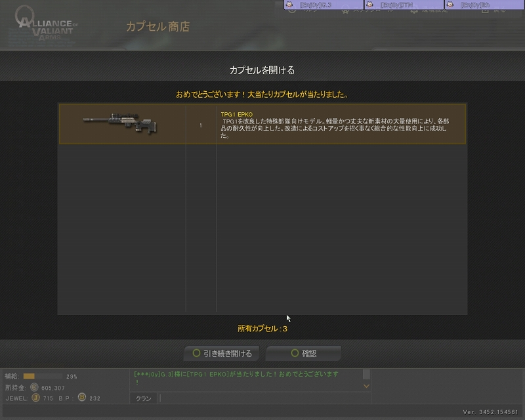Click the Euro currency coin icon
Screen dimensions: 525x420
[x=34, y=387]
